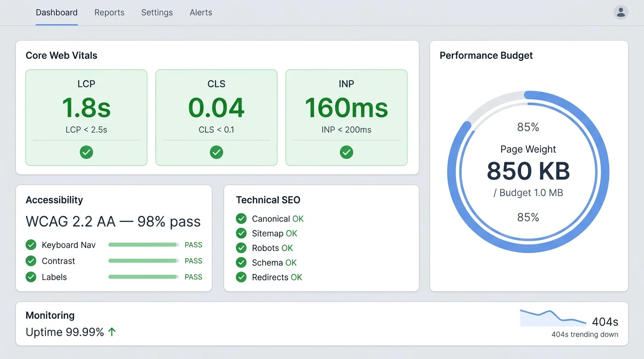Click the green check under CLS

(216, 152)
